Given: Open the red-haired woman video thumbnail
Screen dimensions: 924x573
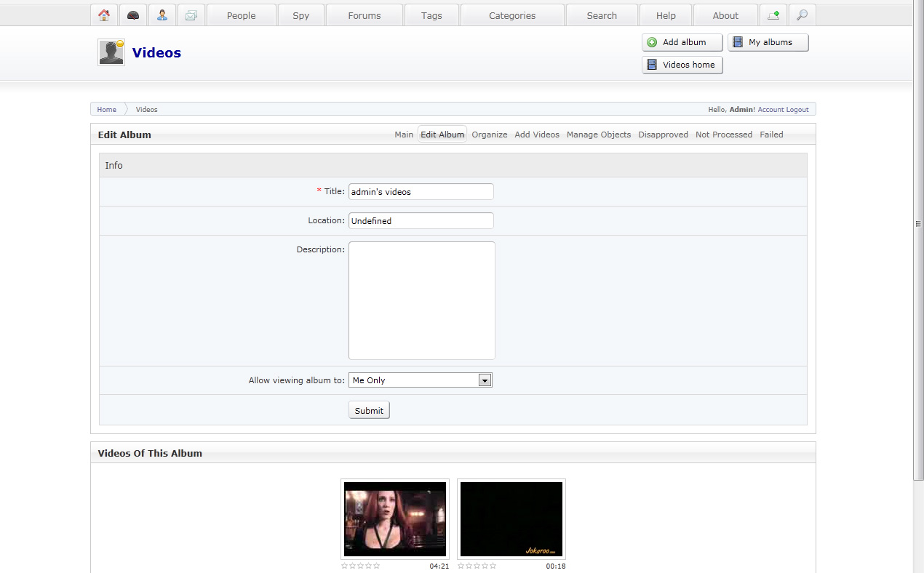Looking at the screenshot, I should tap(395, 518).
